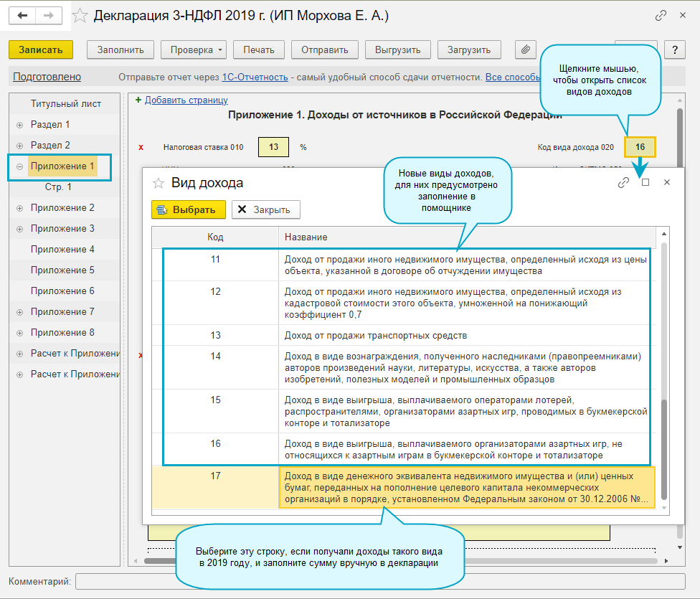Expand Приложение 2 node
Screen dimensions: 700x599
19,208
